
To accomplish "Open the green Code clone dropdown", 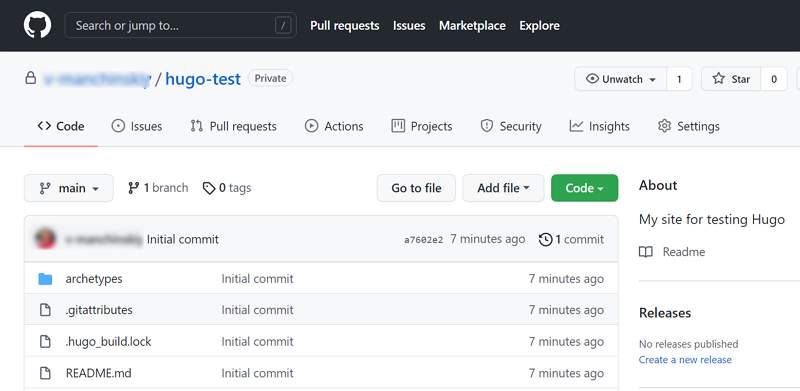I will tap(585, 188).
